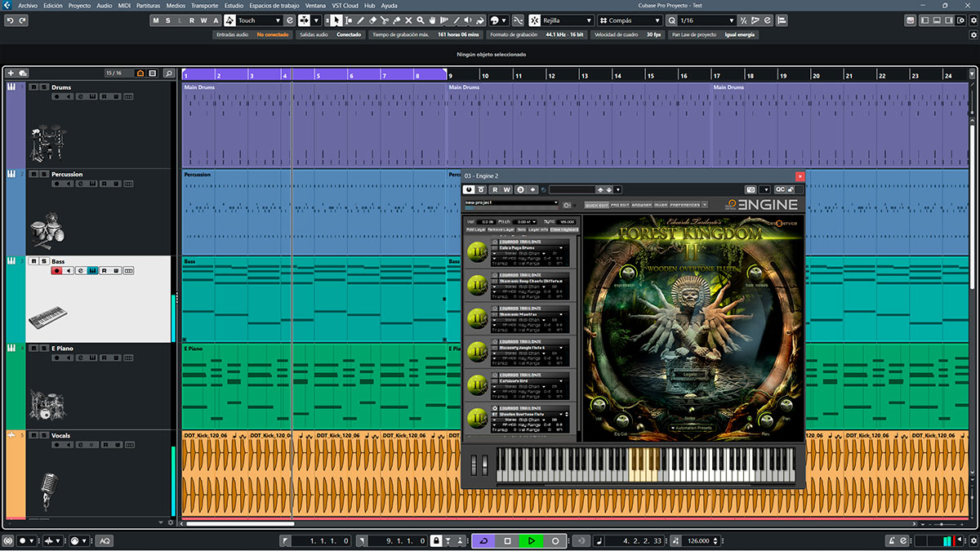Toggle global Solo S state button

pos(167,20)
